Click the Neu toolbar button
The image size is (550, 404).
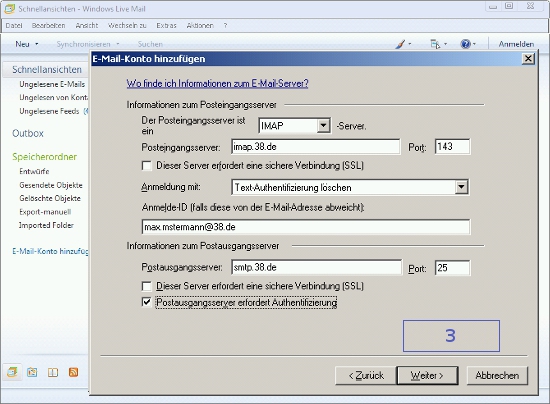point(22,44)
